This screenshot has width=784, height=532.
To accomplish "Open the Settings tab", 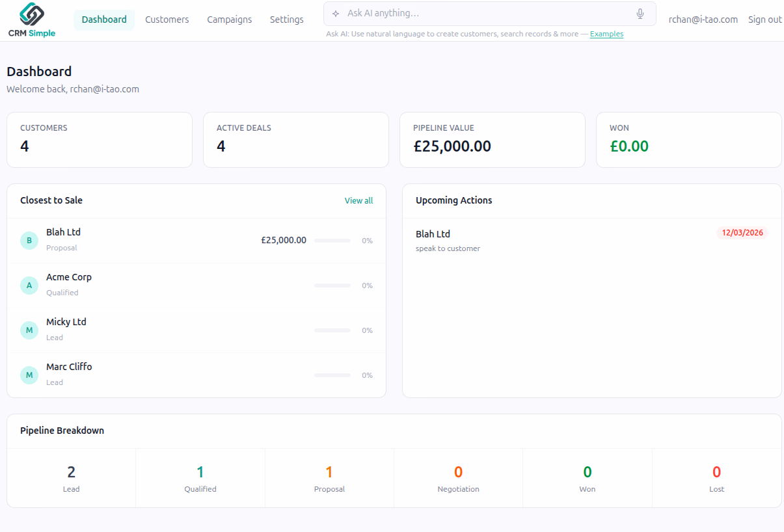I will click(x=287, y=20).
